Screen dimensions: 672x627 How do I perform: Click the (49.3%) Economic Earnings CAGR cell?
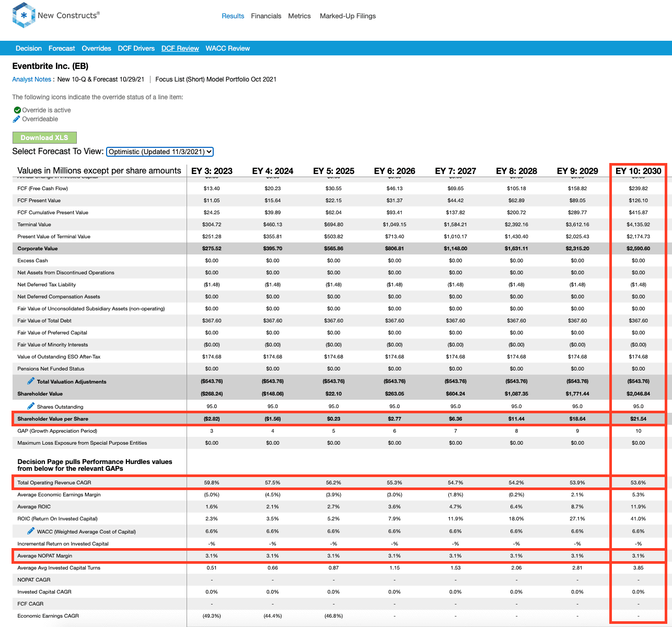(212, 616)
